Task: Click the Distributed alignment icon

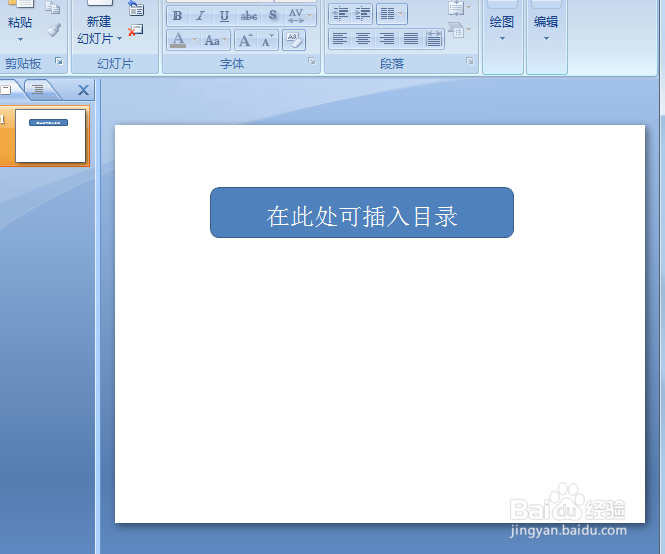Action: [x=433, y=39]
